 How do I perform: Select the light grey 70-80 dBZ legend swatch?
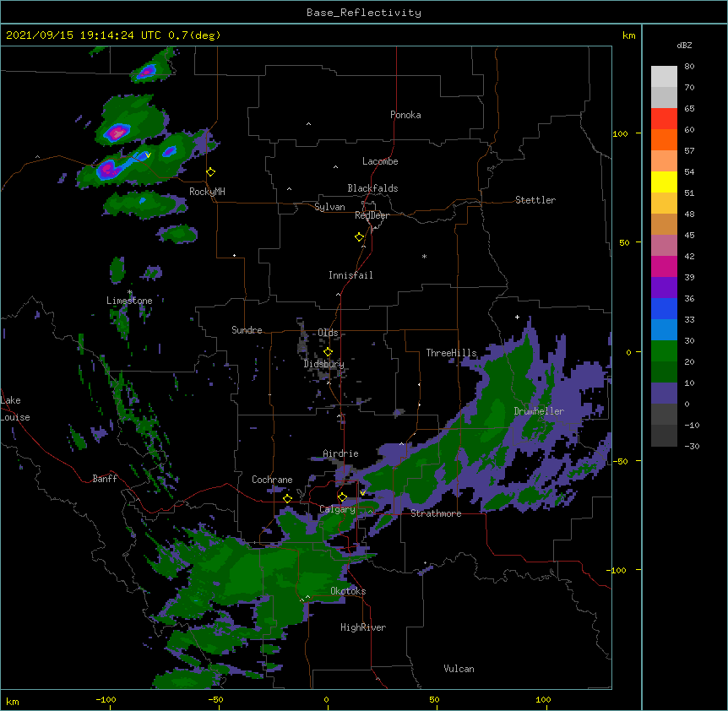click(664, 76)
